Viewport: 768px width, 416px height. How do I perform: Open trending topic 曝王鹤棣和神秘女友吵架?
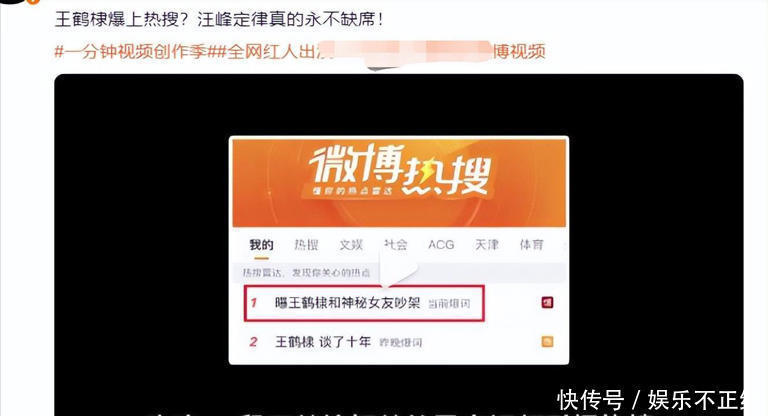pos(347,303)
